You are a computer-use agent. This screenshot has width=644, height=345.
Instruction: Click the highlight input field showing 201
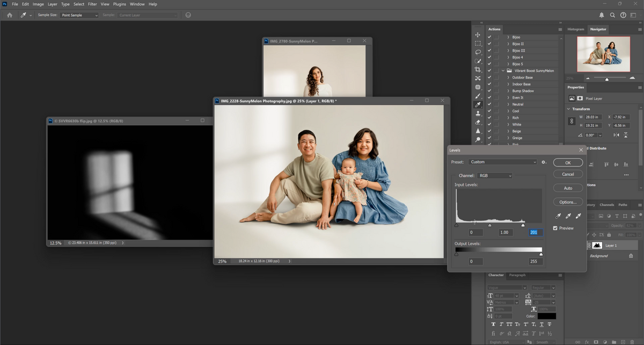coord(535,232)
